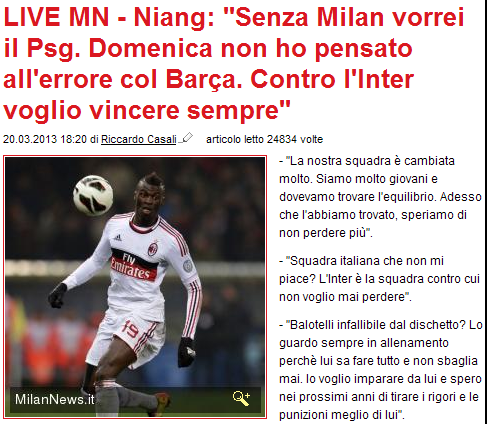Click the 'Squadra italiana che non mi piace' paragraph
489x424 pixels.
379,279
